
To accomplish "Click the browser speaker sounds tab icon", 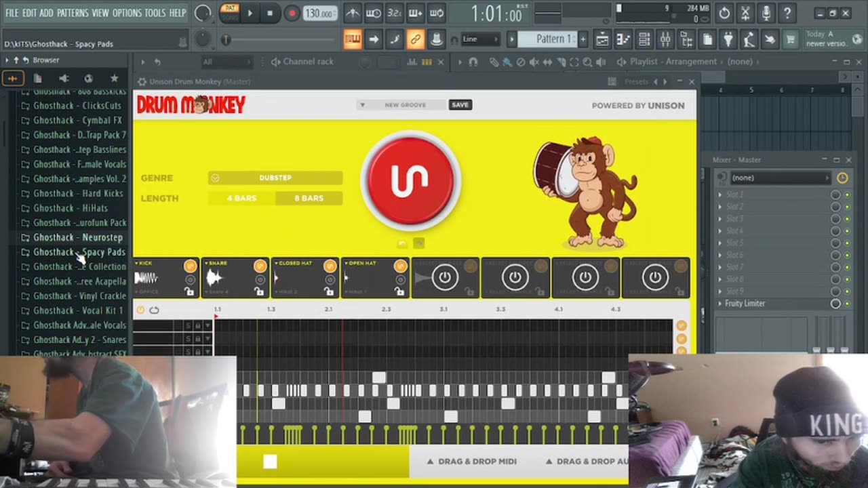I will (63, 79).
